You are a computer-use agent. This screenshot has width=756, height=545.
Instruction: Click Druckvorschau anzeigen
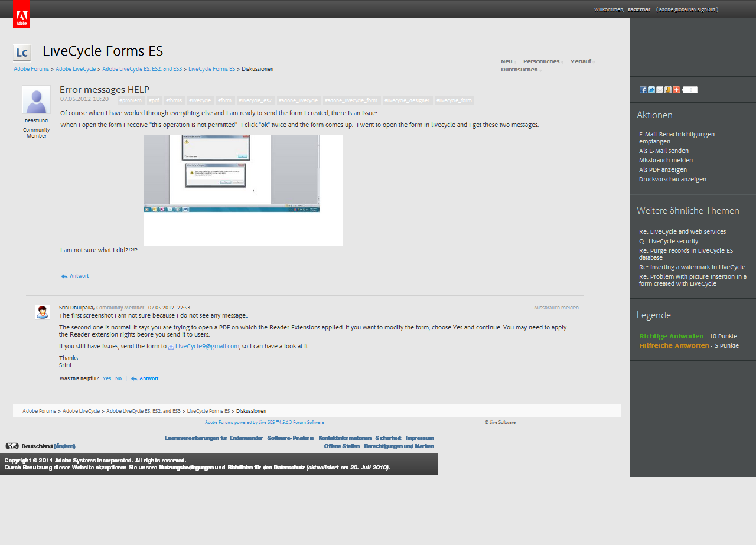[673, 179]
